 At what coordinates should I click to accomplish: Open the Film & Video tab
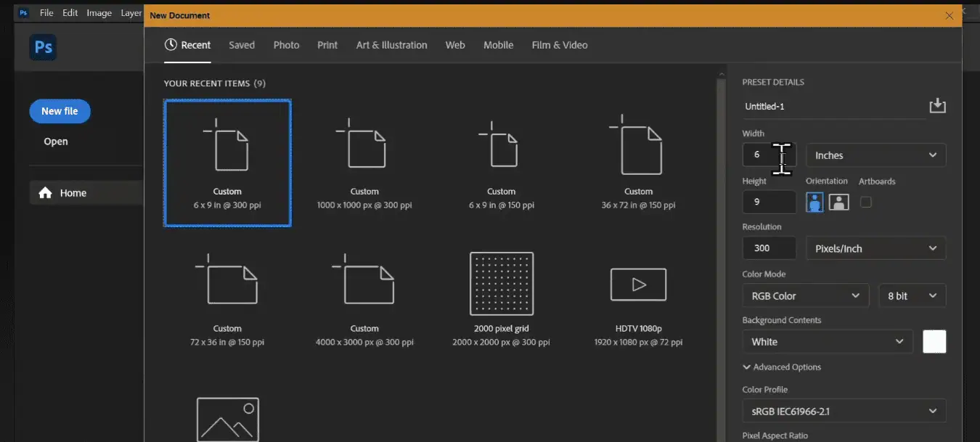coord(559,45)
